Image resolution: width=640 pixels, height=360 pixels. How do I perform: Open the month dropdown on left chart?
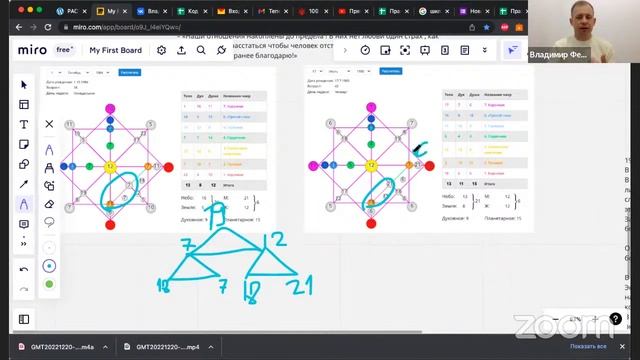78,73
